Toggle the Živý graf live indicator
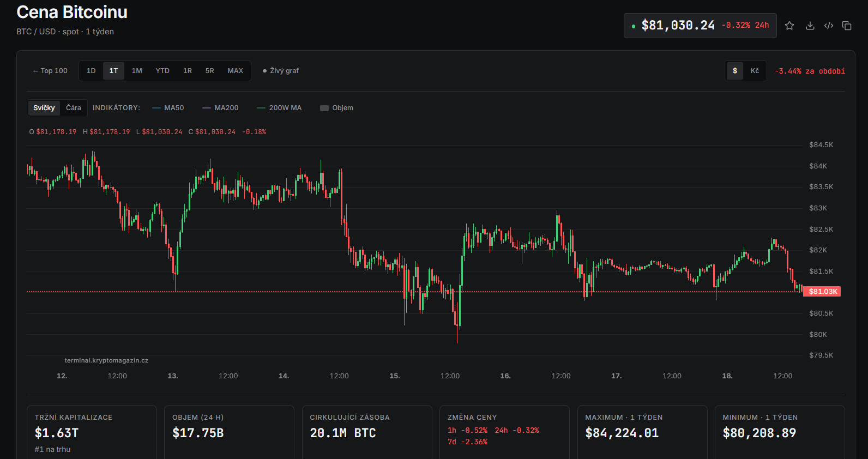Screen dimensions: 868x459 click(281, 71)
